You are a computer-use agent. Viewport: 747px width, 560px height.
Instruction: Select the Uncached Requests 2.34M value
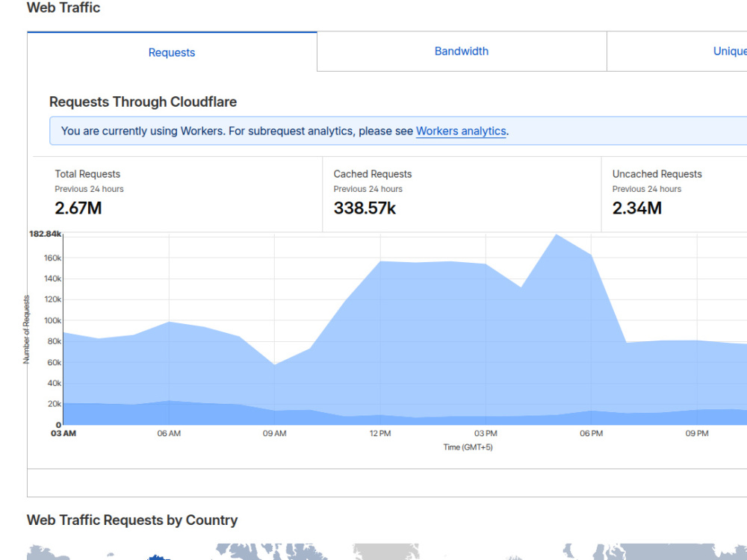coord(637,208)
